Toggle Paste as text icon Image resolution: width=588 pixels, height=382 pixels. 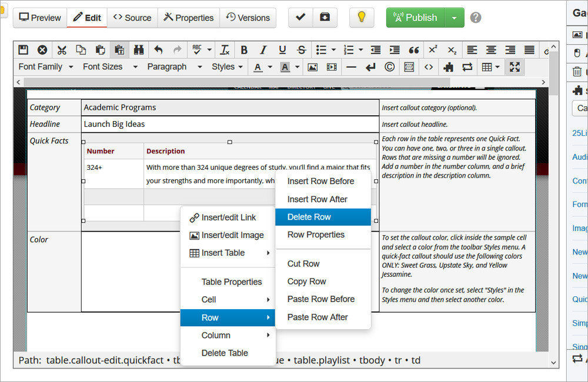pos(119,50)
